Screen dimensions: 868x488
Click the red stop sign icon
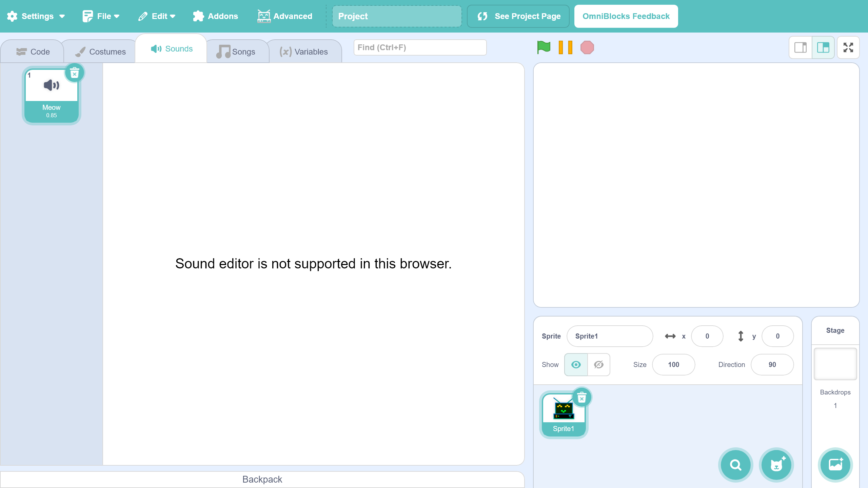587,47
